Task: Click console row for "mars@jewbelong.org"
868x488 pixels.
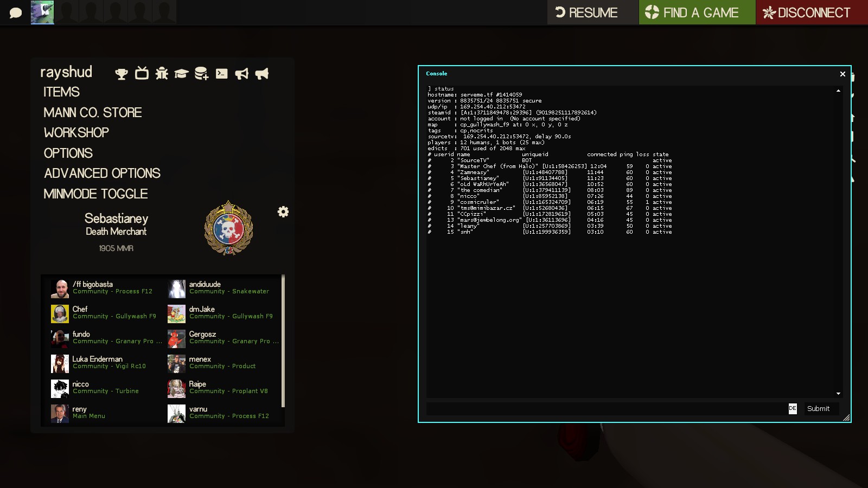Action: (550, 220)
